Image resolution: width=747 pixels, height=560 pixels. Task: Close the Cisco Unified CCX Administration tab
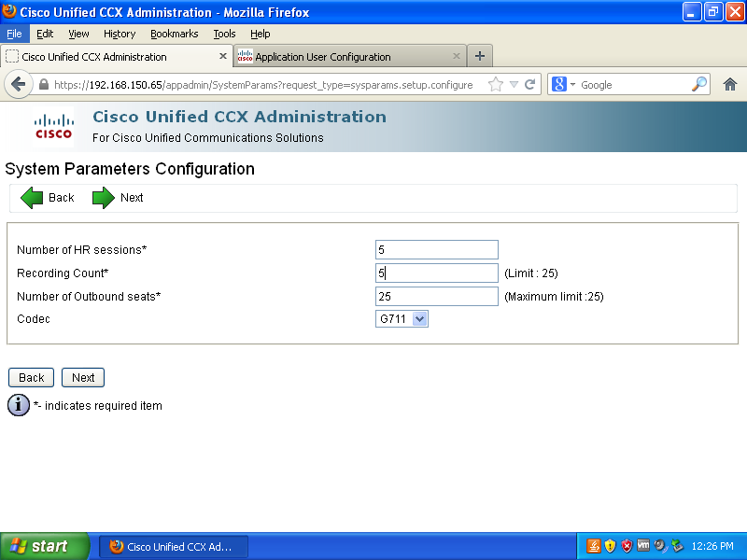click(222, 56)
